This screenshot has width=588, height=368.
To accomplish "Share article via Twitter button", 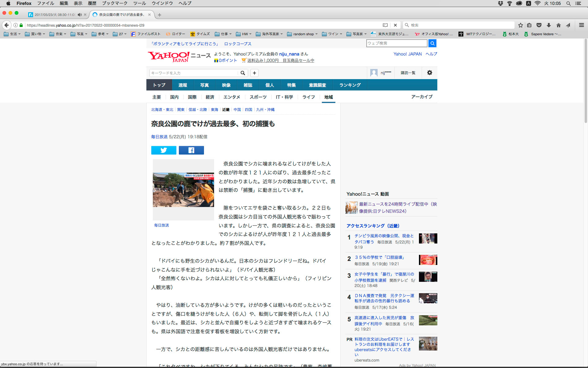I will [x=164, y=150].
